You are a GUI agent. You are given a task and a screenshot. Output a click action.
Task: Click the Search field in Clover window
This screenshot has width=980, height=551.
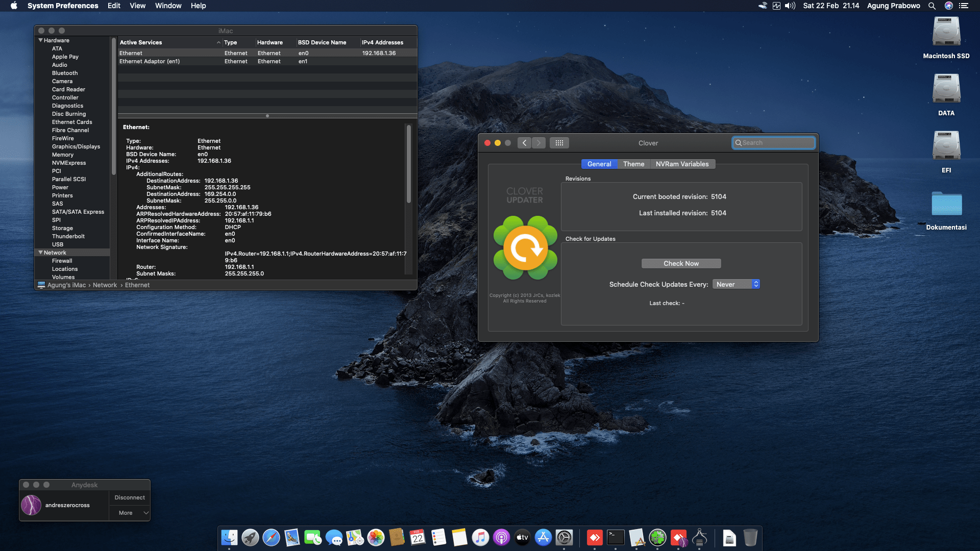click(x=774, y=143)
